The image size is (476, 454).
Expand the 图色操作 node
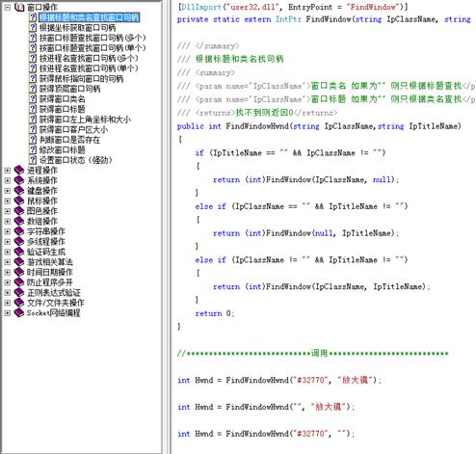point(8,211)
